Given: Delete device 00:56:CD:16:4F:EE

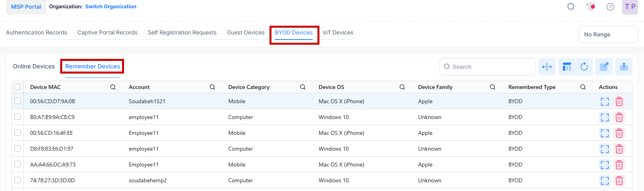Looking at the screenshot, I should (x=619, y=133).
